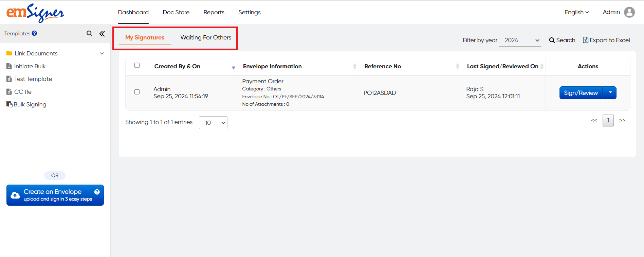Select the Payment Order row checkbox
644x257 pixels.
(137, 92)
